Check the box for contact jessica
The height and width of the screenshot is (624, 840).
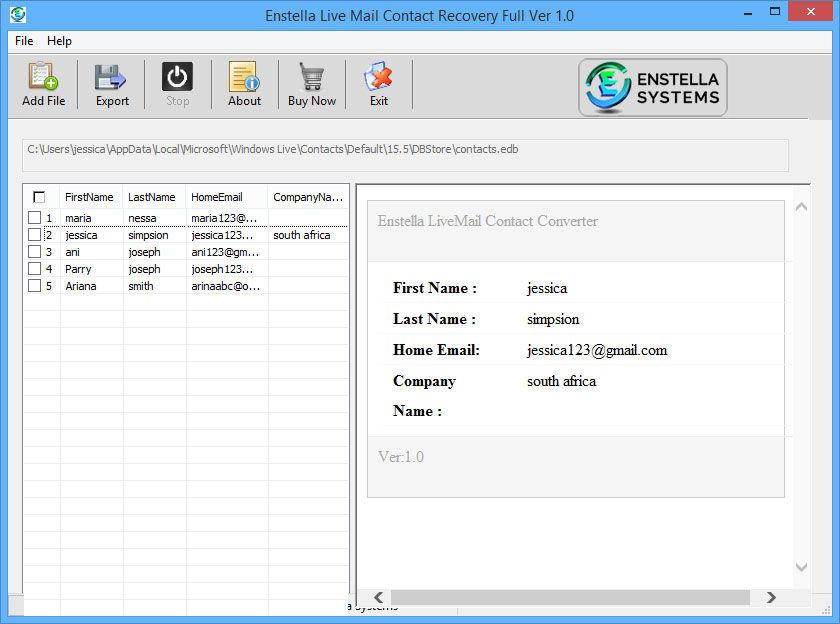pyautogui.click(x=34, y=235)
